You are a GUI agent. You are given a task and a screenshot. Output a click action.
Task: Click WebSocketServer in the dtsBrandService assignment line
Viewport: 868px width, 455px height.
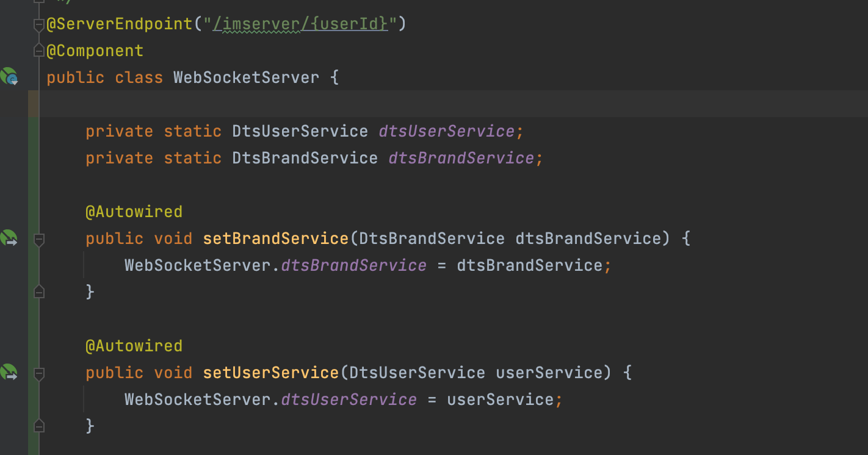tap(197, 265)
